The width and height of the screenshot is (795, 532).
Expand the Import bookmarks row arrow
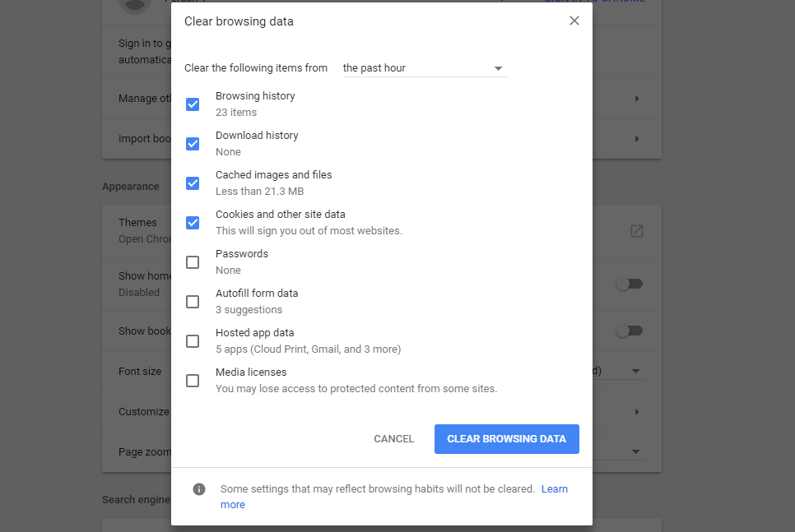[x=636, y=139]
